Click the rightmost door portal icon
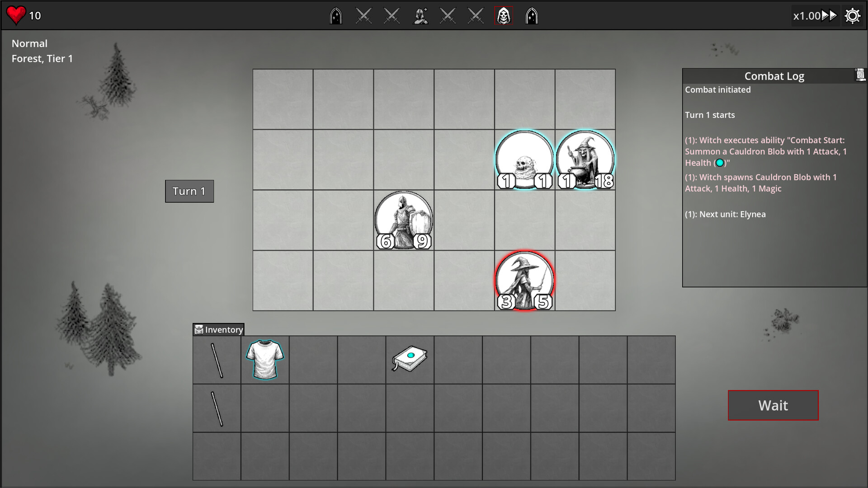 [532, 15]
